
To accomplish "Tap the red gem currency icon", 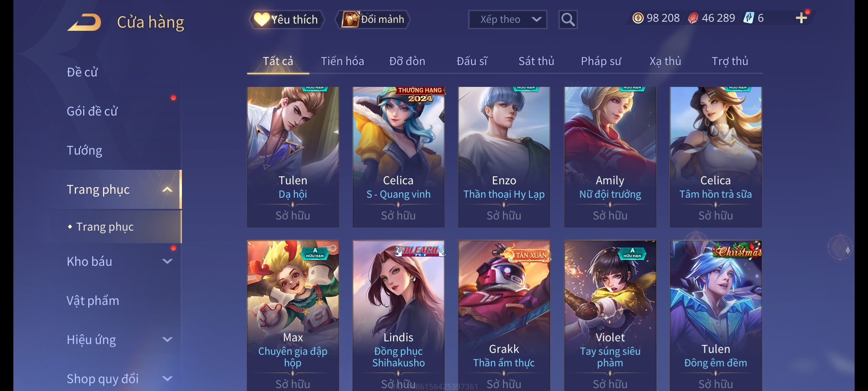I will coord(693,18).
